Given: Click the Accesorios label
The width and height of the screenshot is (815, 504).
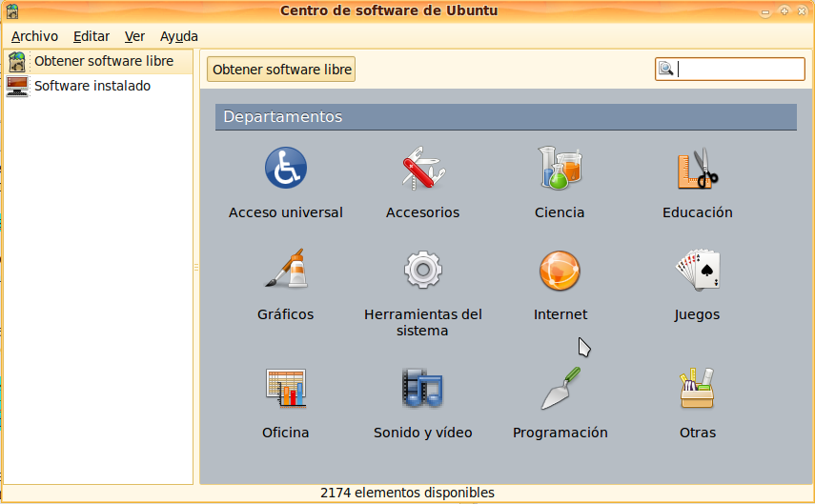Looking at the screenshot, I should [x=422, y=212].
